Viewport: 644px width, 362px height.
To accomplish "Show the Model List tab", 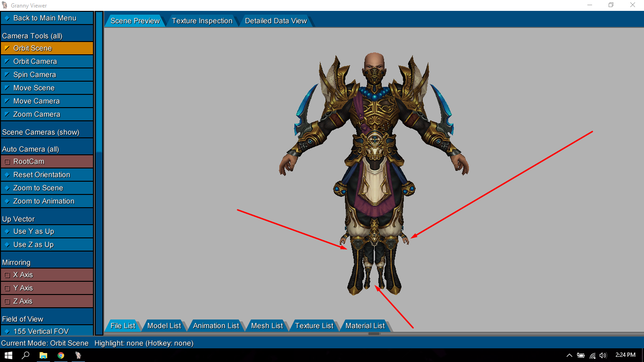I will 164,326.
